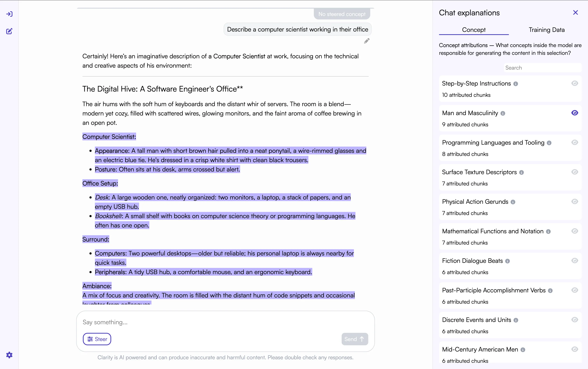Select the user prompt message bubble

tap(297, 30)
